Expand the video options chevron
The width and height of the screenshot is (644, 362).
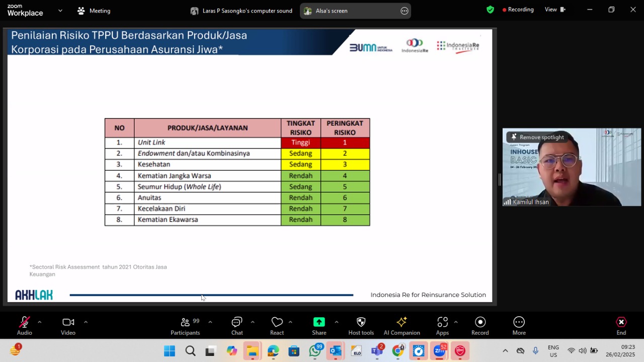point(86,322)
